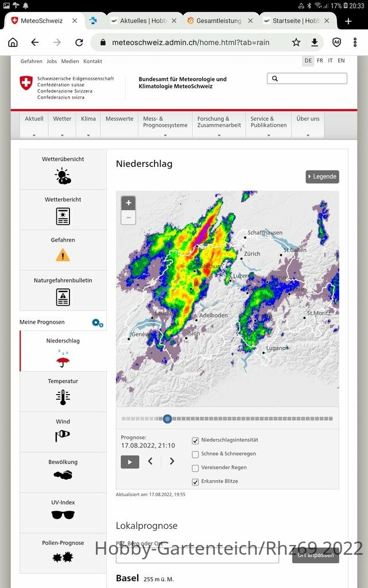Switch language to IT

[330, 61]
